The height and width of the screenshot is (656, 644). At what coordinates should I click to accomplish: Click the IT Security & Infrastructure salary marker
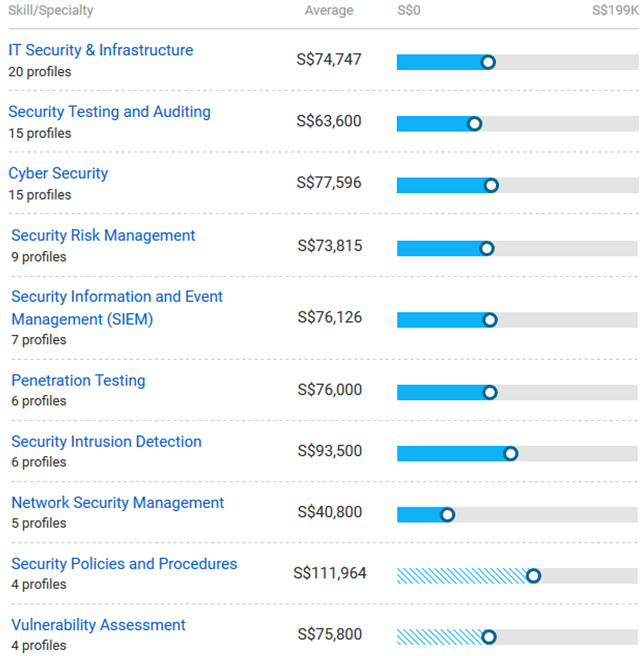click(x=489, y=63)
